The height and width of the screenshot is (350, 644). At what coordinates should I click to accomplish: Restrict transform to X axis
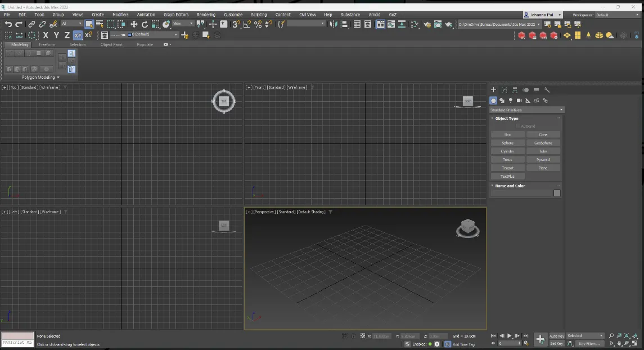[46, 35]
